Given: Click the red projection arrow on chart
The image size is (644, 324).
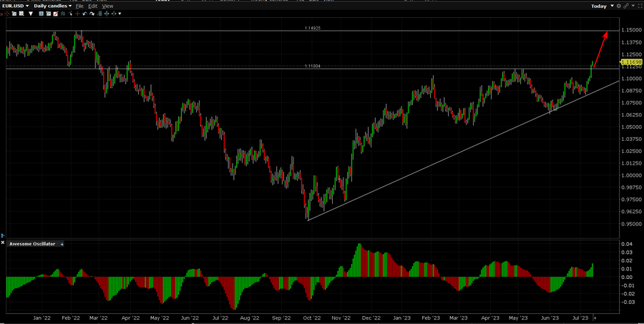Looking at the screenshot, I should [601, 48].
